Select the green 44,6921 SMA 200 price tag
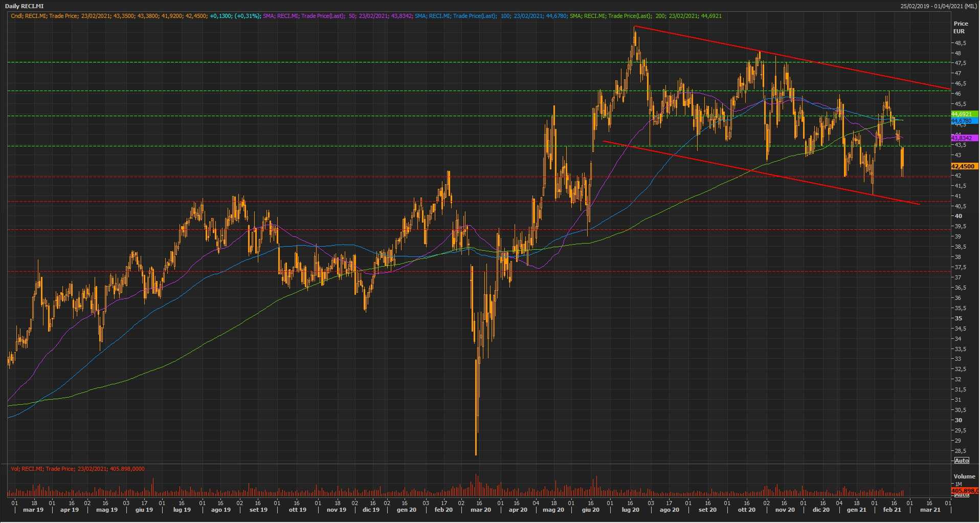 [964, 114]
